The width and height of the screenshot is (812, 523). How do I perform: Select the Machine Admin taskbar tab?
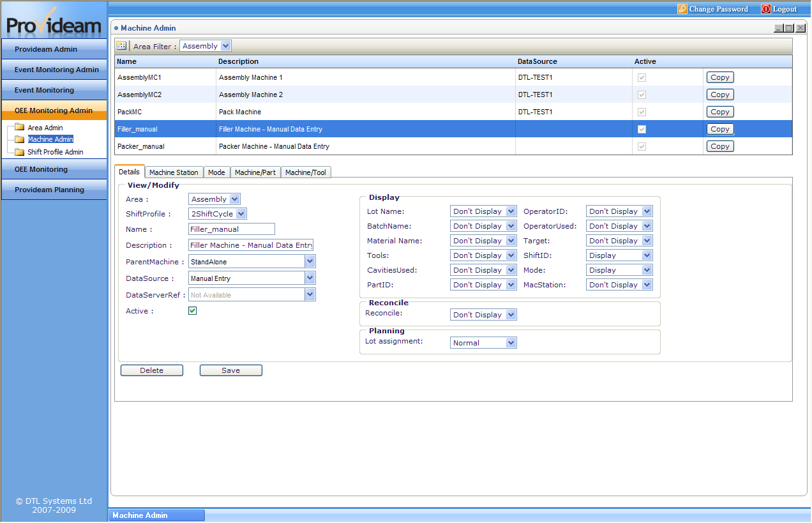[x=158, y=515]
